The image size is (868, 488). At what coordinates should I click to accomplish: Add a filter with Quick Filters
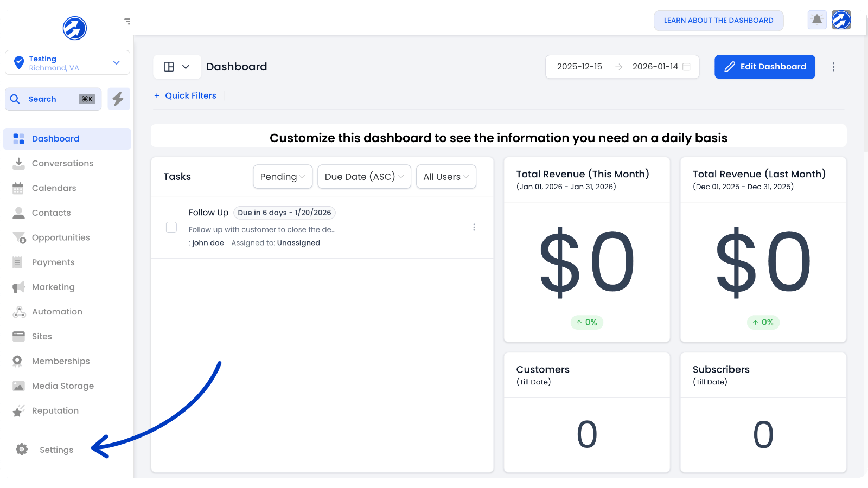[x=185, y=95]
